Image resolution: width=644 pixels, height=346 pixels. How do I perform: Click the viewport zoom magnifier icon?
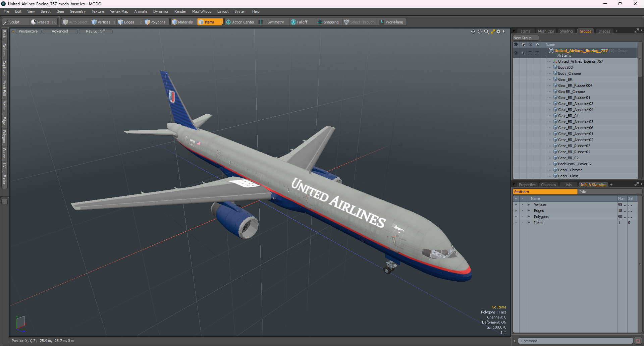486,32
